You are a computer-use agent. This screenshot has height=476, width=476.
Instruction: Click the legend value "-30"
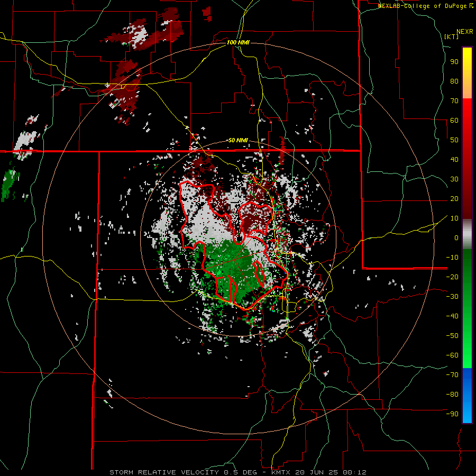tap(452, 297)
